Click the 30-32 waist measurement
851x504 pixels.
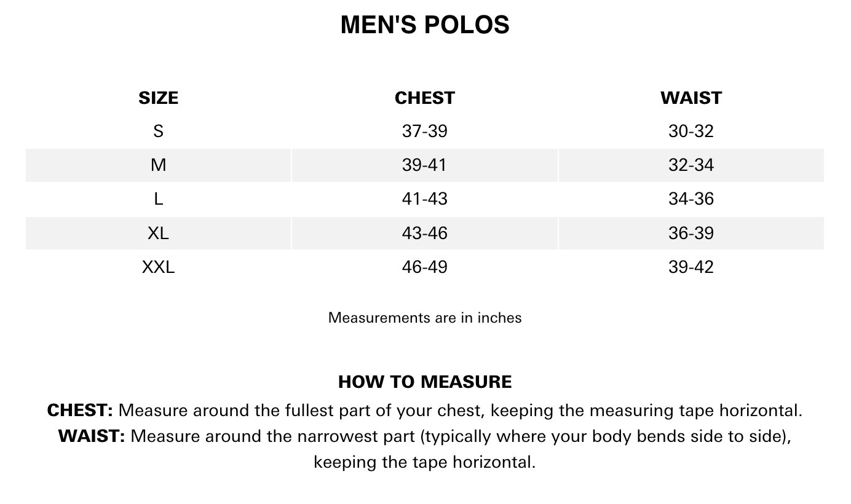point(691,132)
